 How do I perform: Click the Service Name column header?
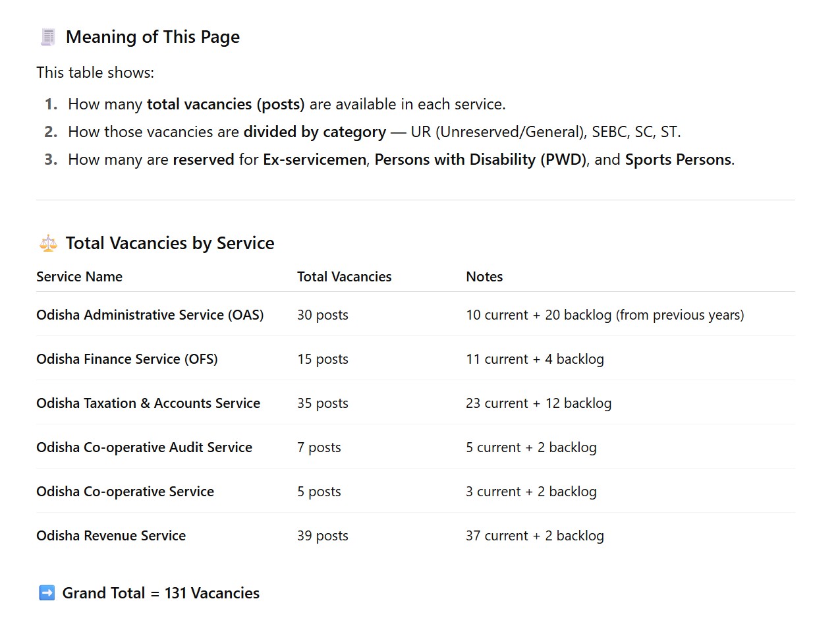[x=79, y=277]
